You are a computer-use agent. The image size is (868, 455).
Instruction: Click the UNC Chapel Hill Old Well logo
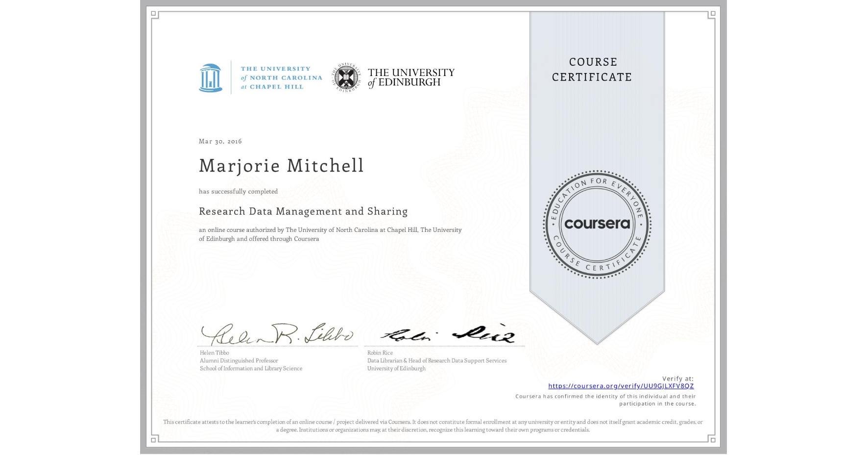[x=211, y=77]
